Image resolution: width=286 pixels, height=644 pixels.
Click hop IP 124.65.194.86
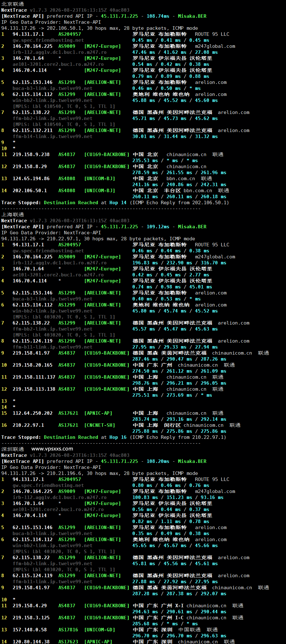[31, 179]
